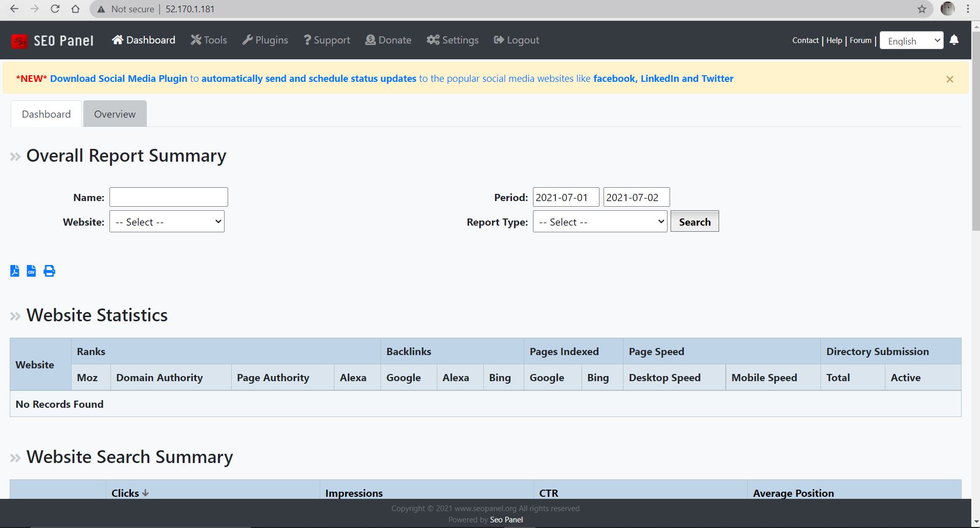Focus the Name input field
Screen dimensions: 980x528
[x=168, y=197]
